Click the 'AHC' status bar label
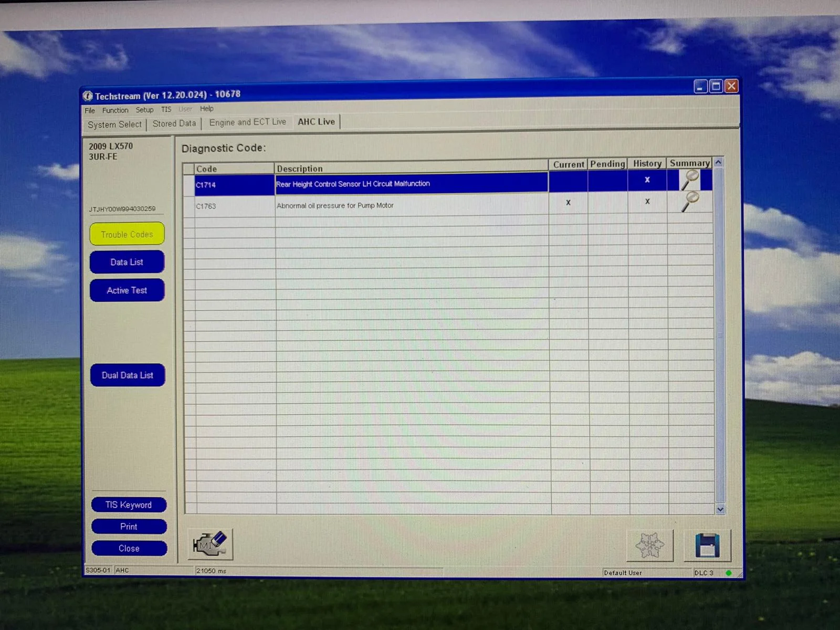This screenshot has height=630, width=840. [x=122, y=570]
